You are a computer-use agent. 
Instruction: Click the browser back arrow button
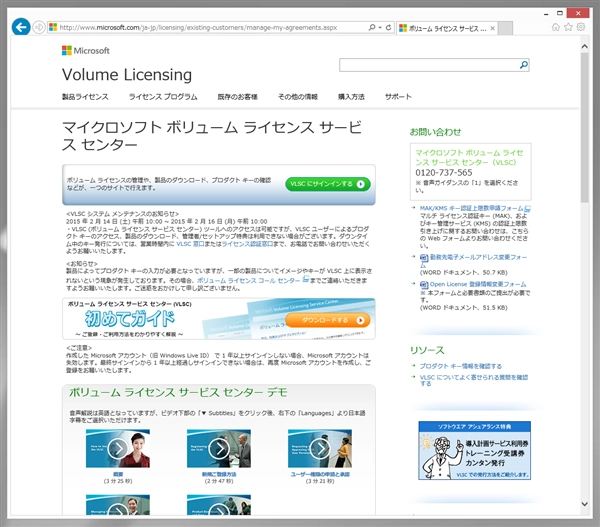click(21, 27)
